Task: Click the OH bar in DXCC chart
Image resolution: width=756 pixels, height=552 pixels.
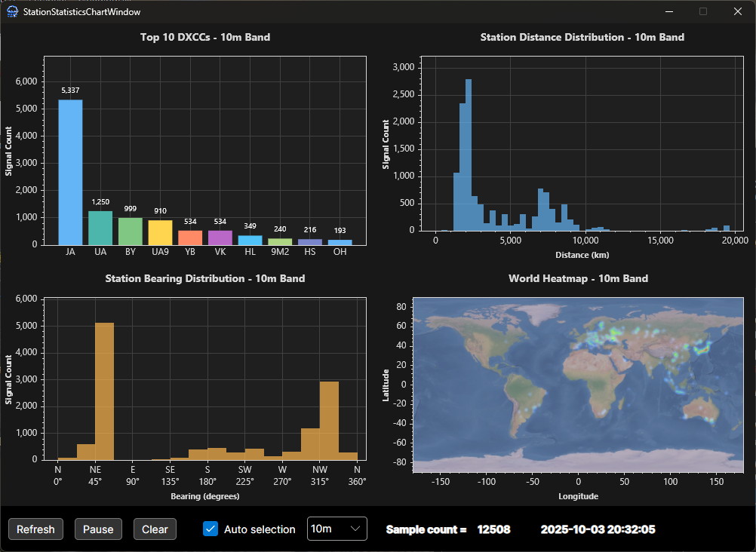Action: 340,243
